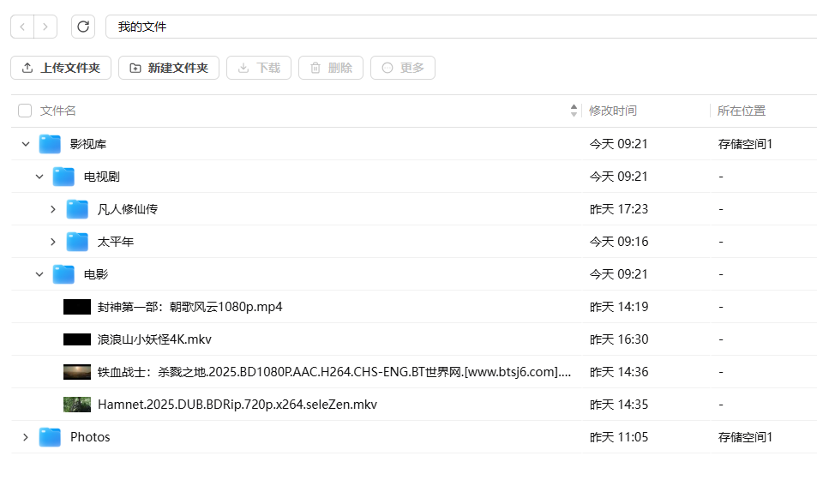Check the select-all checkbox in the header
Viewport: 817px width, 504px height.
(x=24, y=111)
